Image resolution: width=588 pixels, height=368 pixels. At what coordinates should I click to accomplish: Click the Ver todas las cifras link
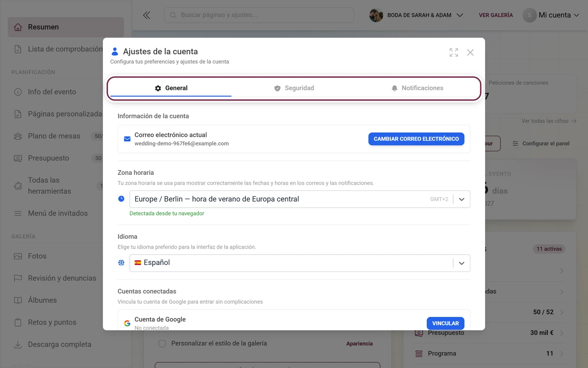click(x=549, y=121)
